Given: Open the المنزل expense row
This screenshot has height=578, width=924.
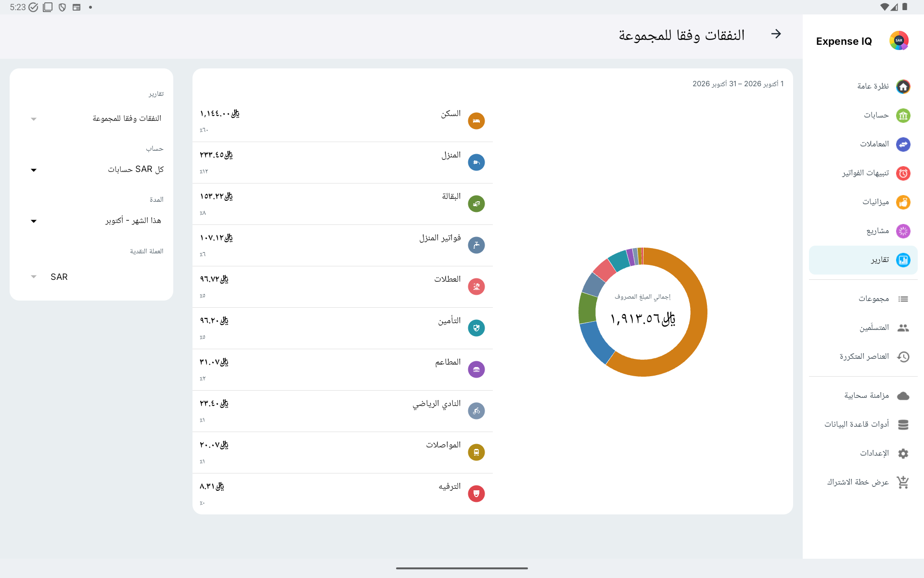Looking at the screenshot, I should 343,162.
